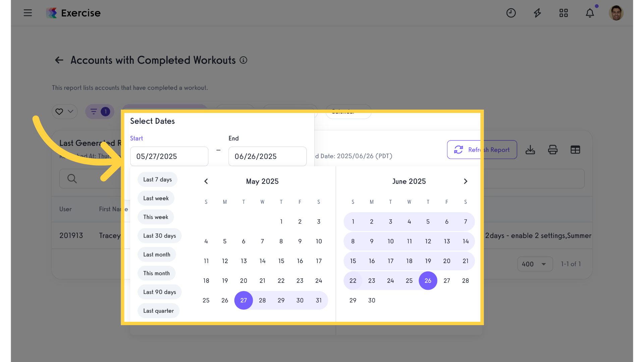Choose the Last 7 days preset
Viewport: 644px width, 362px height.
point(157,180)
